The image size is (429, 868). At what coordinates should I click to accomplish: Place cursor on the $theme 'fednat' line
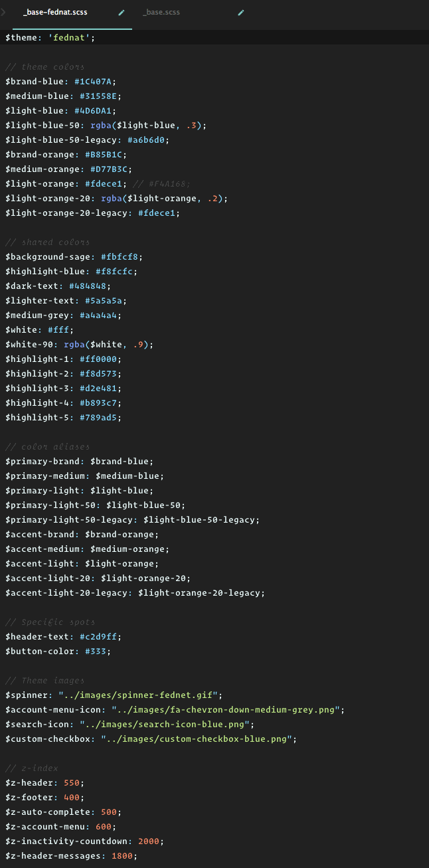(214, 38)
